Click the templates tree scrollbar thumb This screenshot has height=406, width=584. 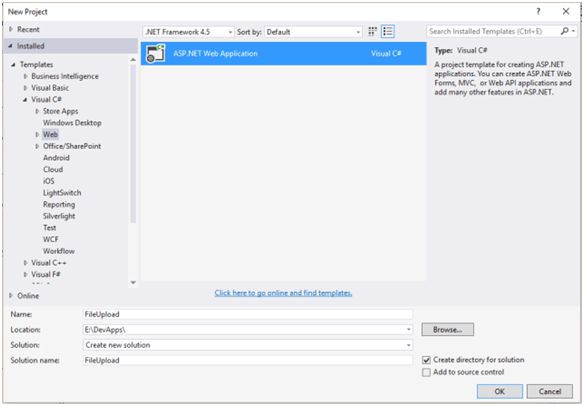(133, 144)
